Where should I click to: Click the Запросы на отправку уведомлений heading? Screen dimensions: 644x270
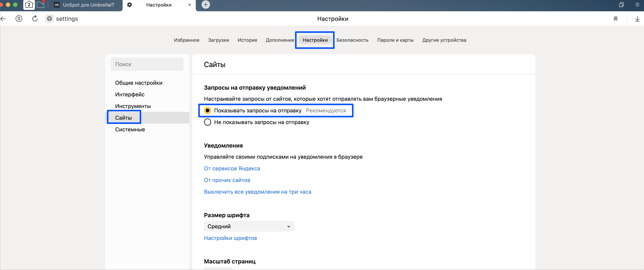255,88
